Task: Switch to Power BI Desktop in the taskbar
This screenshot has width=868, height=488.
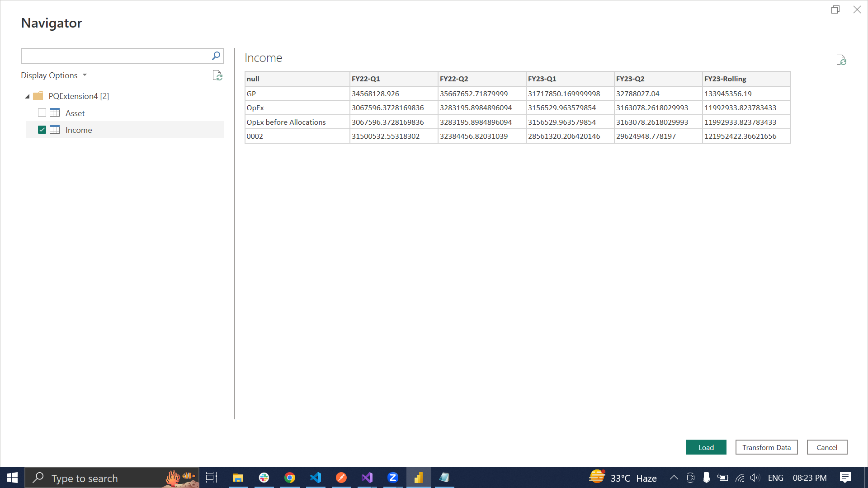Action: (x=419, y=478)
